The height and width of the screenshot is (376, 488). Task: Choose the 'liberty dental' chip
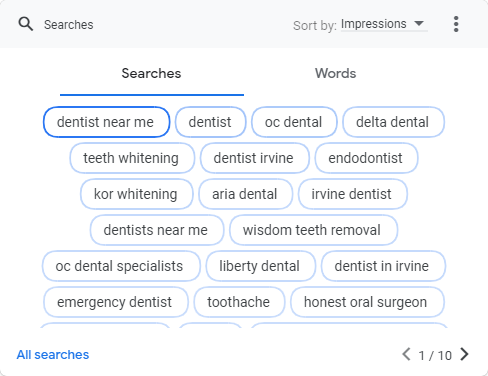(260, 266)
